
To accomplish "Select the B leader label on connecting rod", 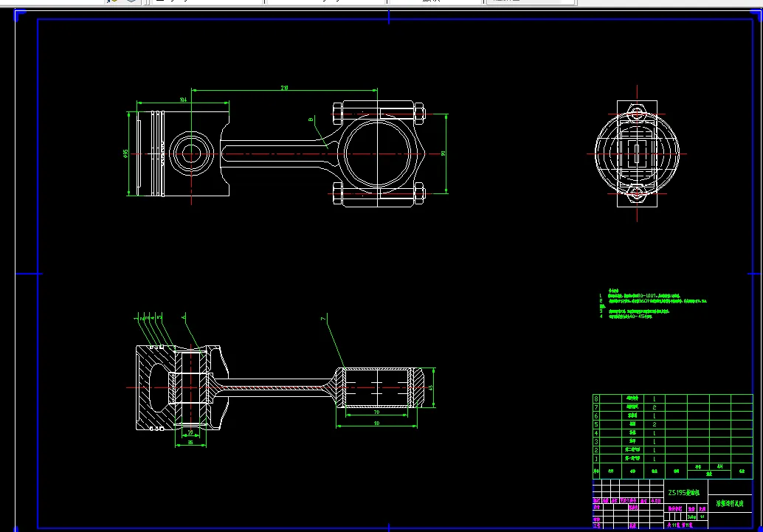I will 311,120.
